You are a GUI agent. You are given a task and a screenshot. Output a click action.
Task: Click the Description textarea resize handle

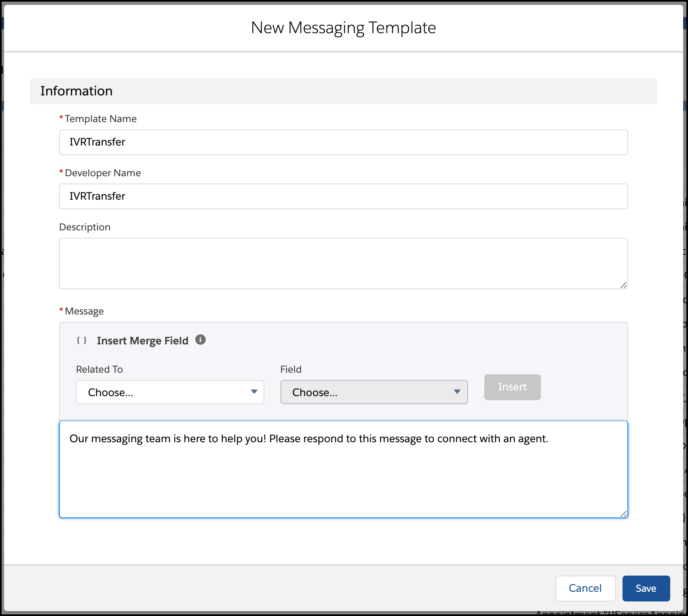coord(623,284)
